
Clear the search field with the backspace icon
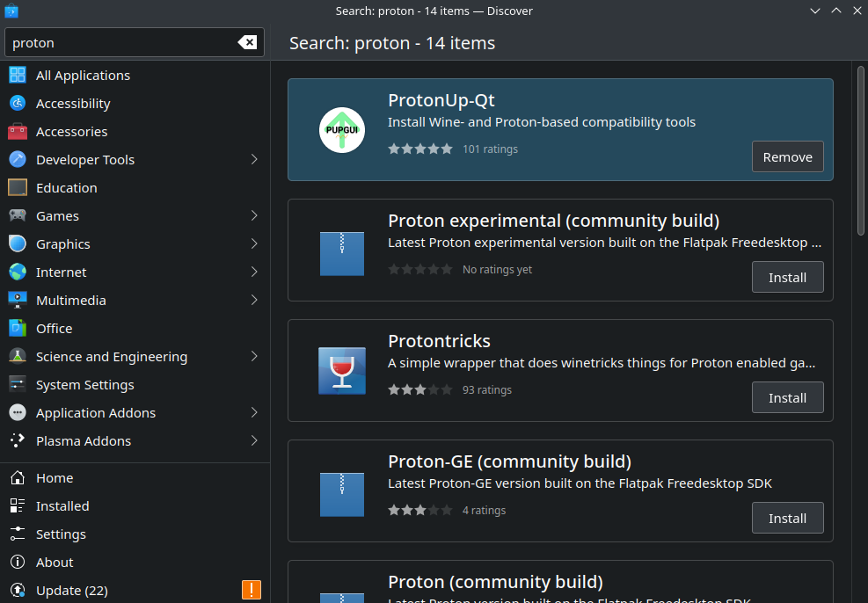point(247,43)
